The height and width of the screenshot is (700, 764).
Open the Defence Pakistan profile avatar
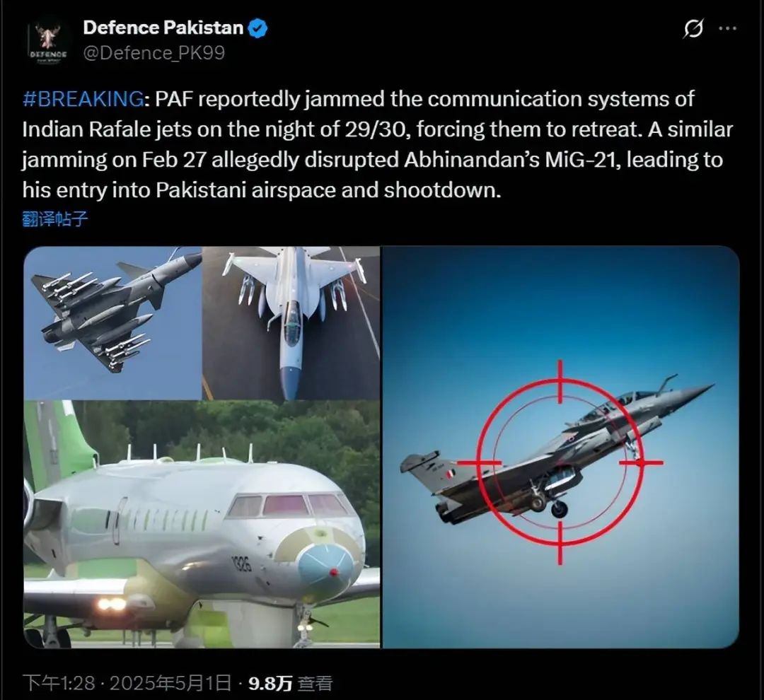47,42
